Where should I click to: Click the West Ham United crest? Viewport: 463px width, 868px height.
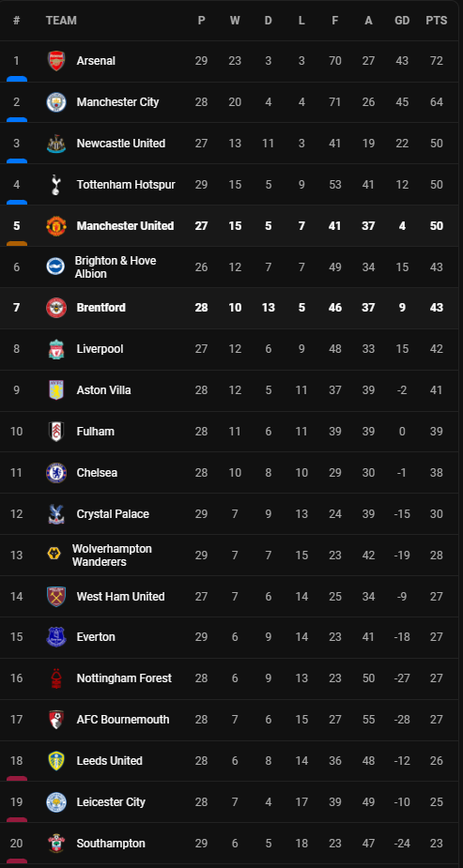tap(56, 596)
